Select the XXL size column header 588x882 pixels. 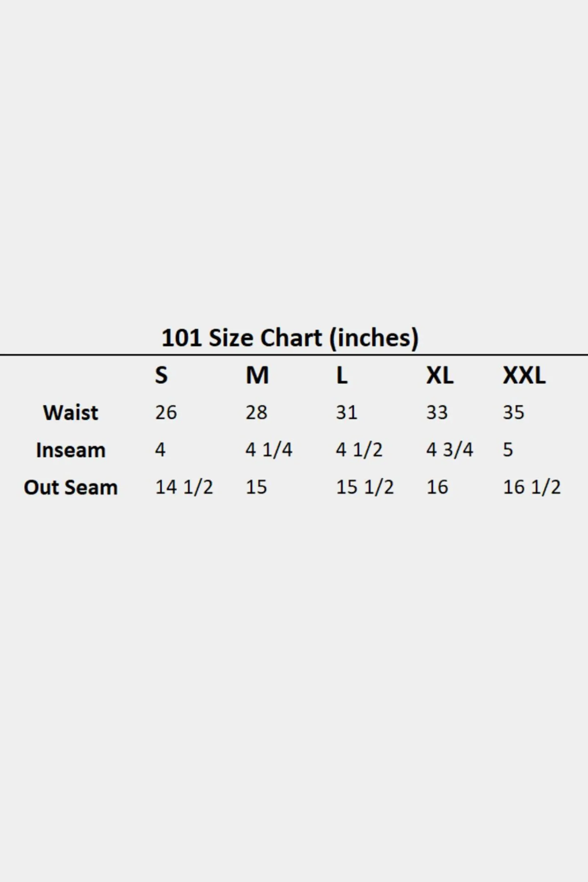click(524, 375)
